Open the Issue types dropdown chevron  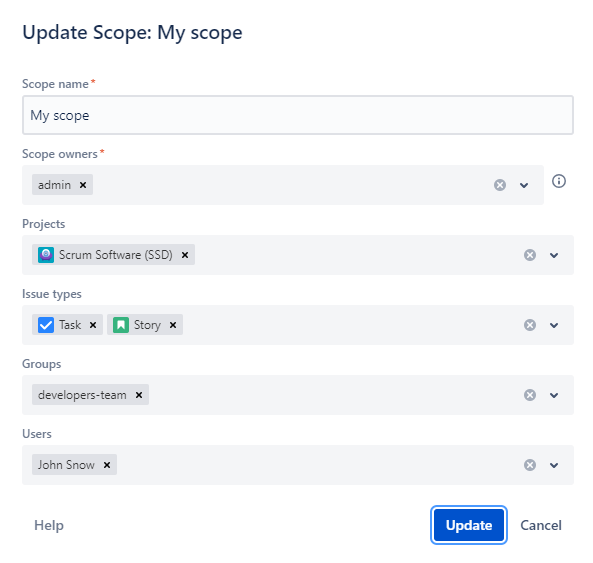[x=554, y=325]
